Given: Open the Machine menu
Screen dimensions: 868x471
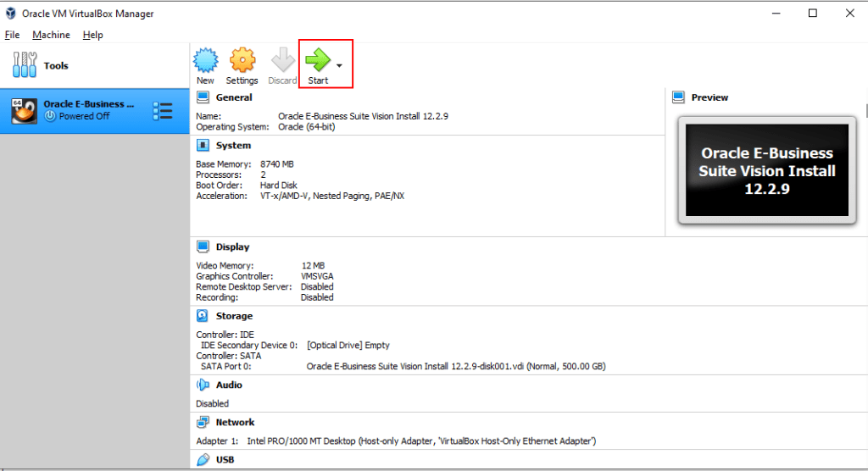Looking at the screenshot, I should [51, 35].
